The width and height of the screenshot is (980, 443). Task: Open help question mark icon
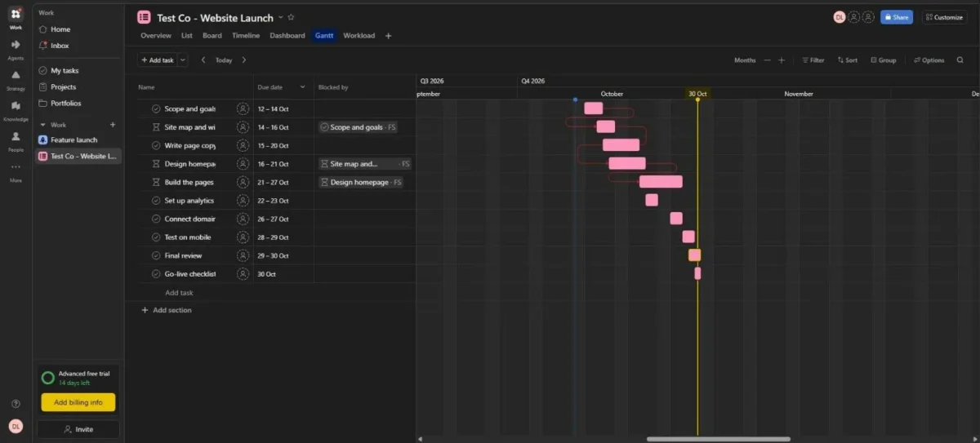(16, 404)
